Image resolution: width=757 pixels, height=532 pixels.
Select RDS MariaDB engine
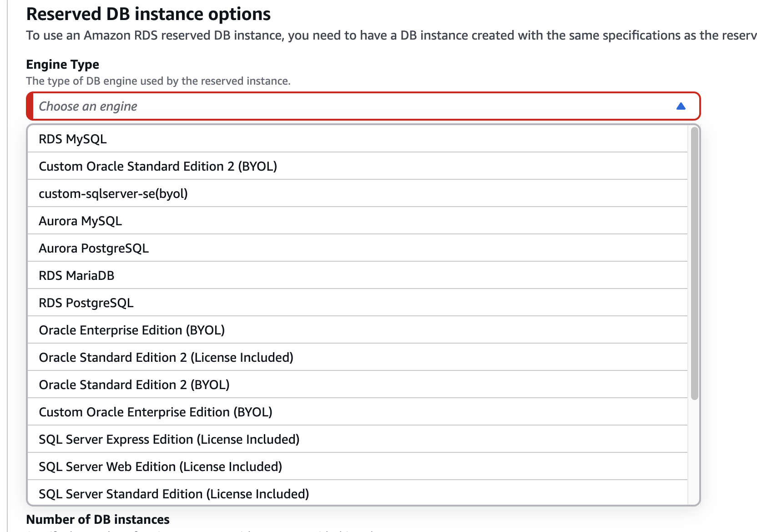click(x=76, y=275)
